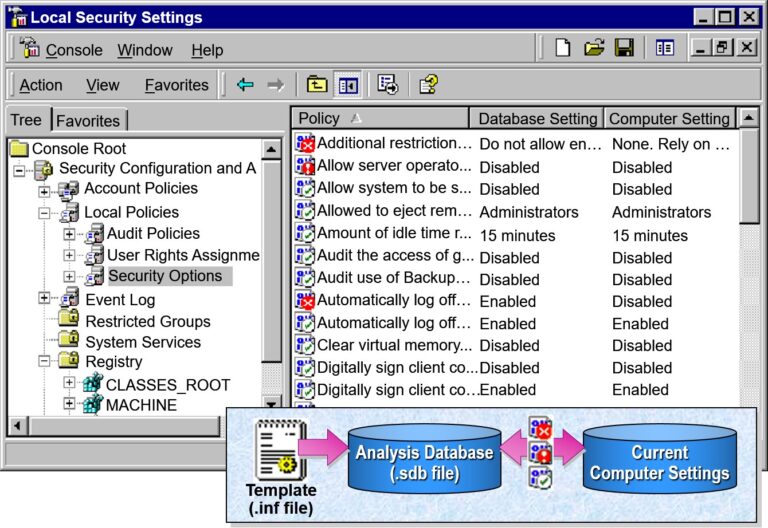Image resolution: width=768 pixels, height=528 pixels.
Task: Click 'None. Rely on ...' computer setting value
Action: click(x=671, y=144)
